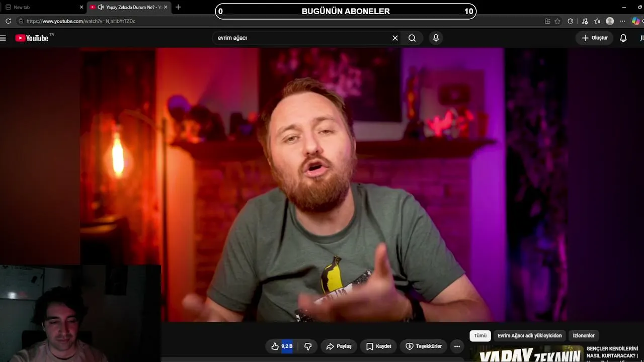
Task: Close the 'New tab' tab
Action: [82, 7]
